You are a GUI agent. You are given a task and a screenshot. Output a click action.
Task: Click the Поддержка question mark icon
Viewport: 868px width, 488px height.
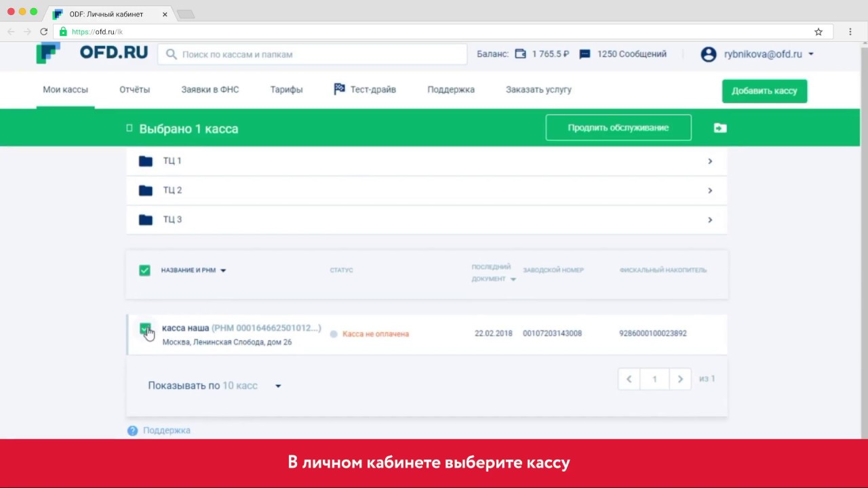(132, 430)
